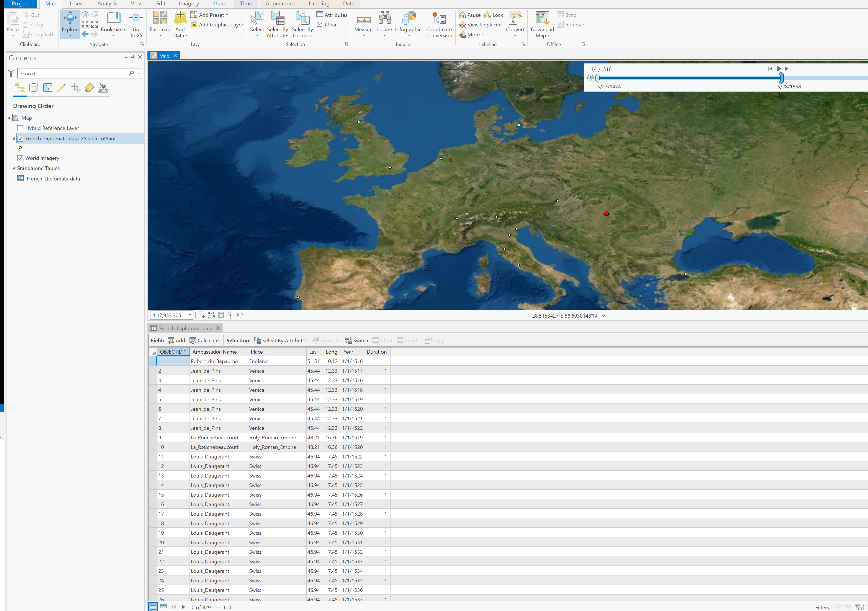
Task: Open the Locate tool
Action: point(384,24)
